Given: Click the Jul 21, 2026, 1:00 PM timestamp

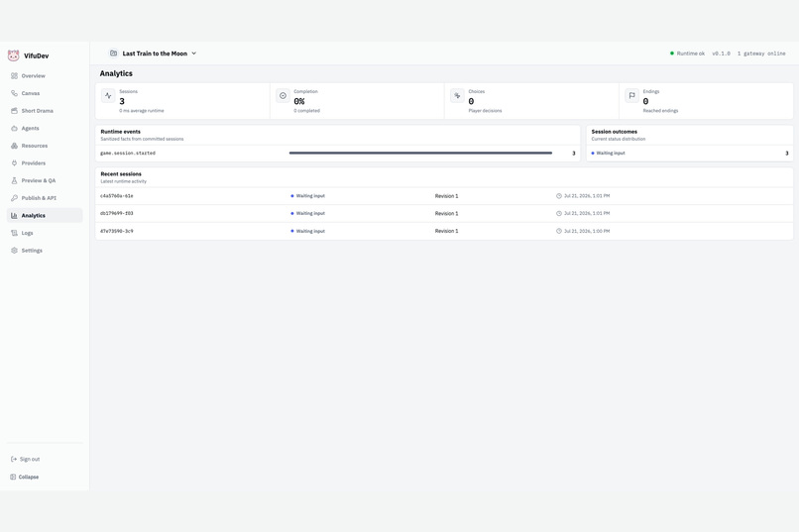Looking at the screenshot, I should 587,231.
